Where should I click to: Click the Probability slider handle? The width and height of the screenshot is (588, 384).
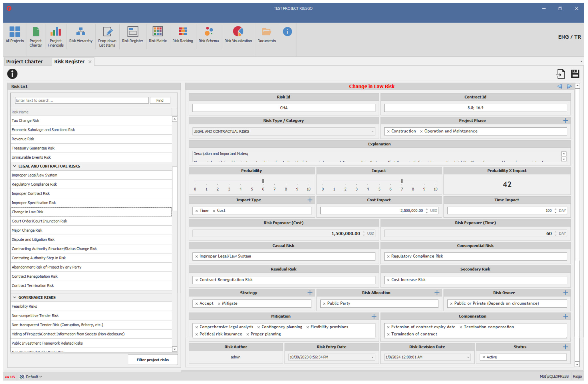(x=263, y=181)
